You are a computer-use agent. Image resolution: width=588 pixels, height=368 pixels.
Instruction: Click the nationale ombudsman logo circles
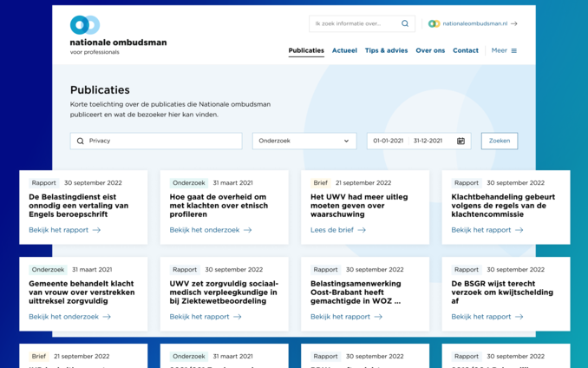(85, 25)
